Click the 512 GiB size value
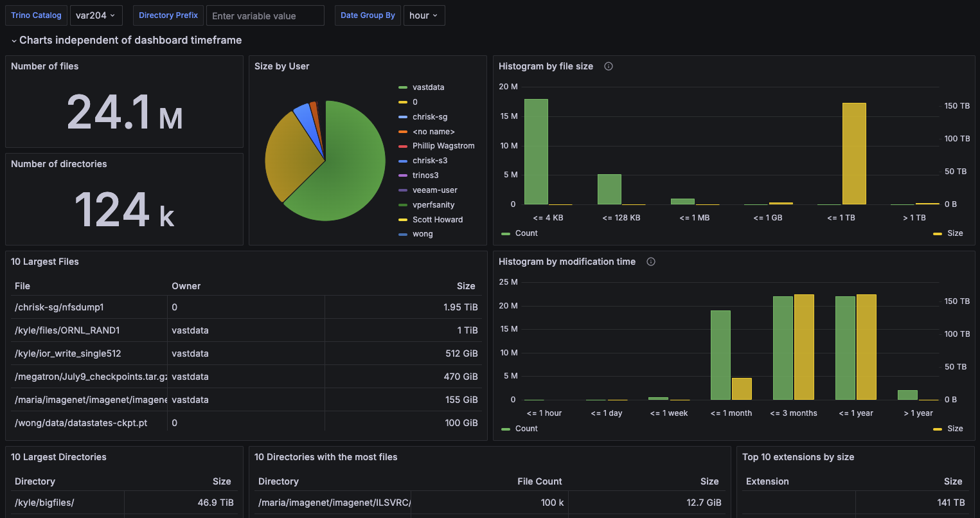Viewport: 980px width, 518px height. [x=462, y=353]
